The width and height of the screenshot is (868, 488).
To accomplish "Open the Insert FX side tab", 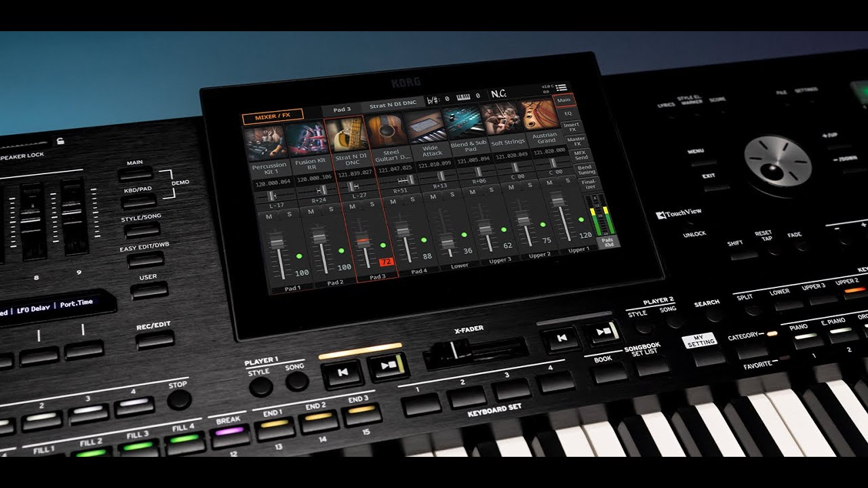I will click(572, 127).
